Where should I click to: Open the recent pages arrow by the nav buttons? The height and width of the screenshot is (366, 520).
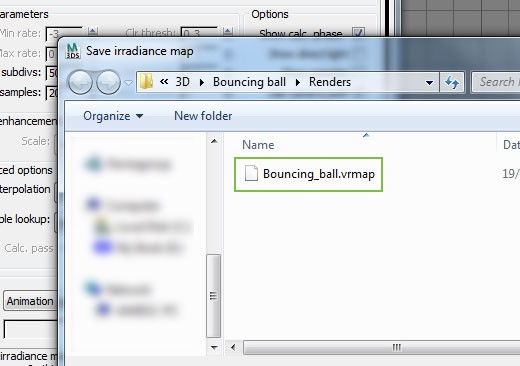tap(128, 82)
